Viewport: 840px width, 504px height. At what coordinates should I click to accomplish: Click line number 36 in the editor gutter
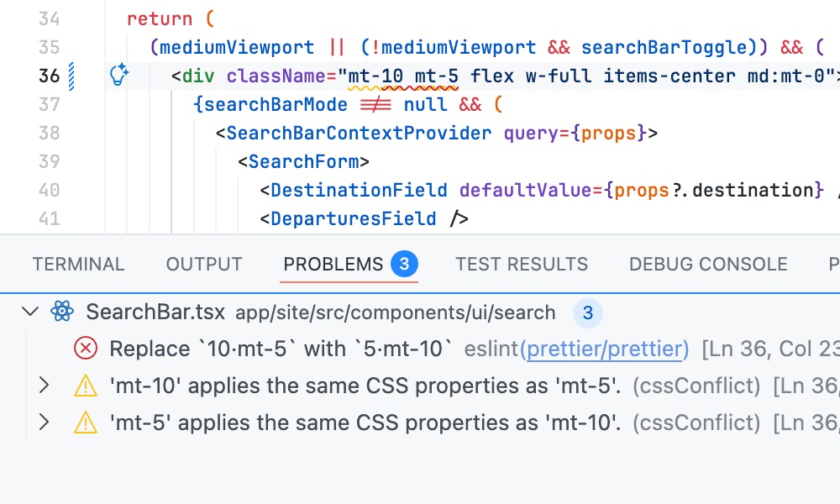(x=50, y=75)
